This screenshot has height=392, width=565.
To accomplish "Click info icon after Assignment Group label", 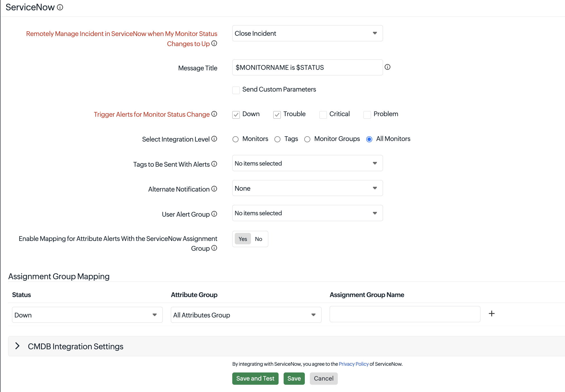I will tap(214, 248).
